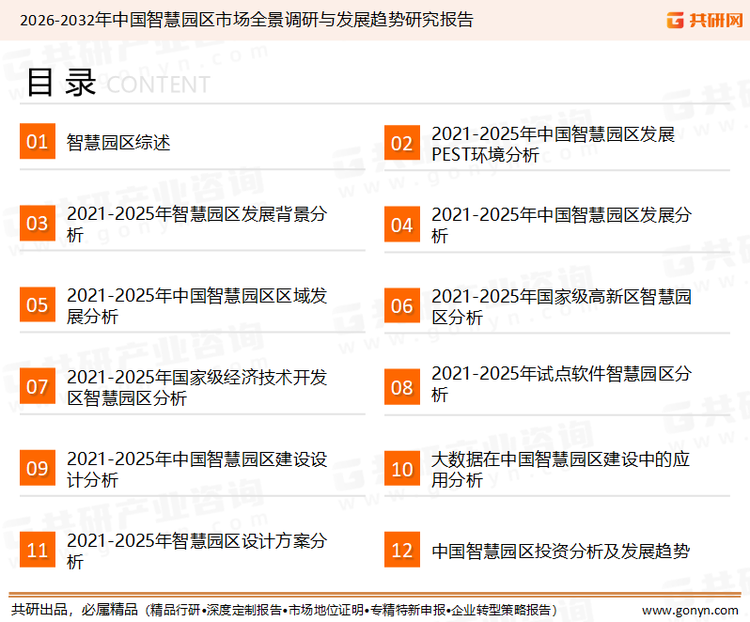Click the footer slogan 共研出品，必属精品
This screenshot has height=622, width=750.
[x=75, y=610]
